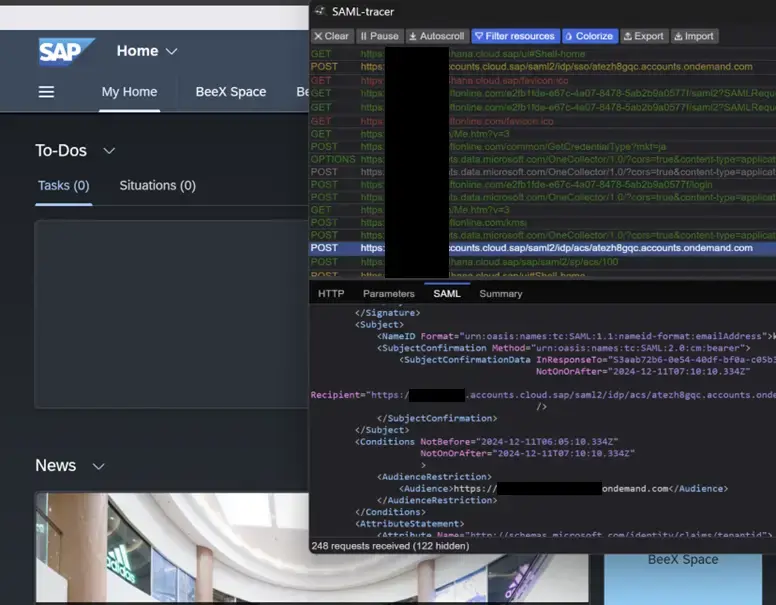Click the Conditions NotBefore attribute line

click(486, 442)
